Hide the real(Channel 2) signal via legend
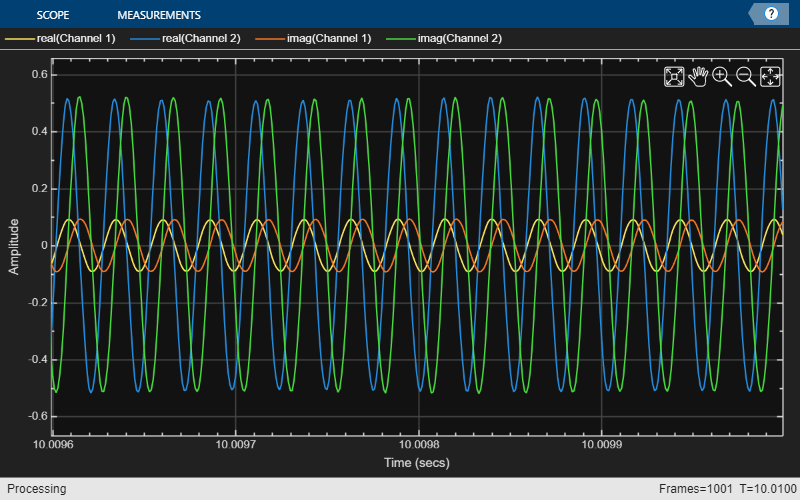The image size is (800, 500). pyautogui.click(x=201, y=39)
